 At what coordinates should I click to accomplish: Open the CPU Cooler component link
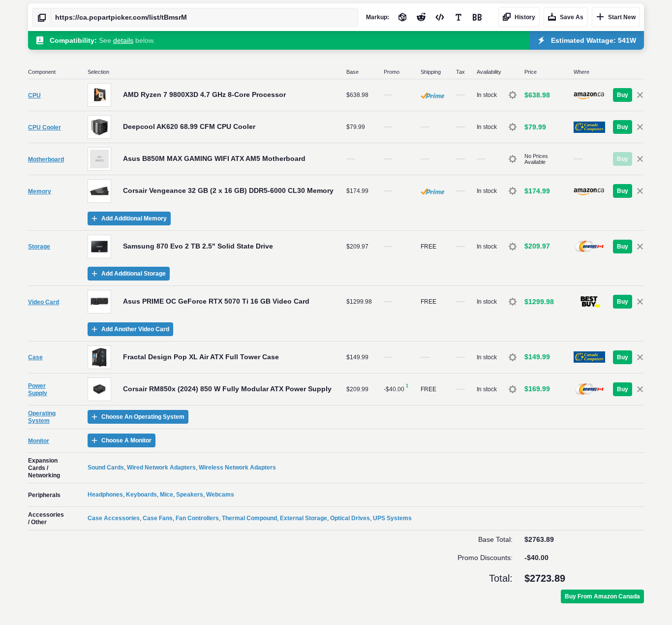pos(44,127)
